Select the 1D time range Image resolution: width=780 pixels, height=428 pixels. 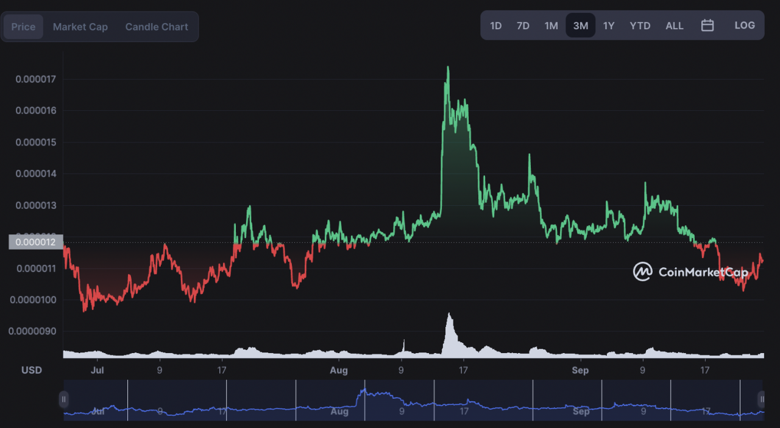[x=496, y=26]
